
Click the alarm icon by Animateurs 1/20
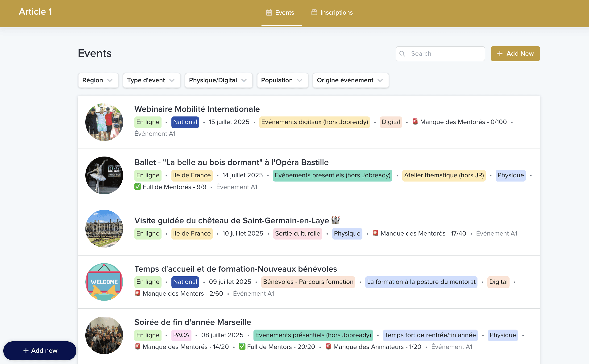328,346
